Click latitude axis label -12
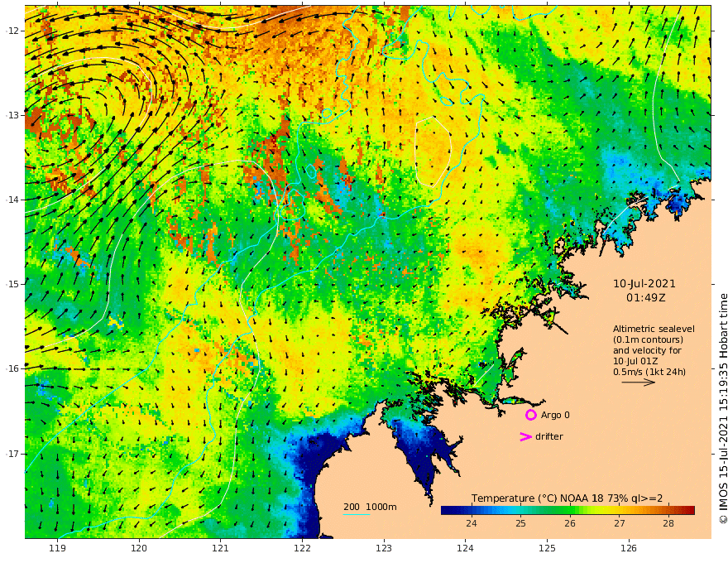This screenshot has width=728, height=563. tap(12, 31)
